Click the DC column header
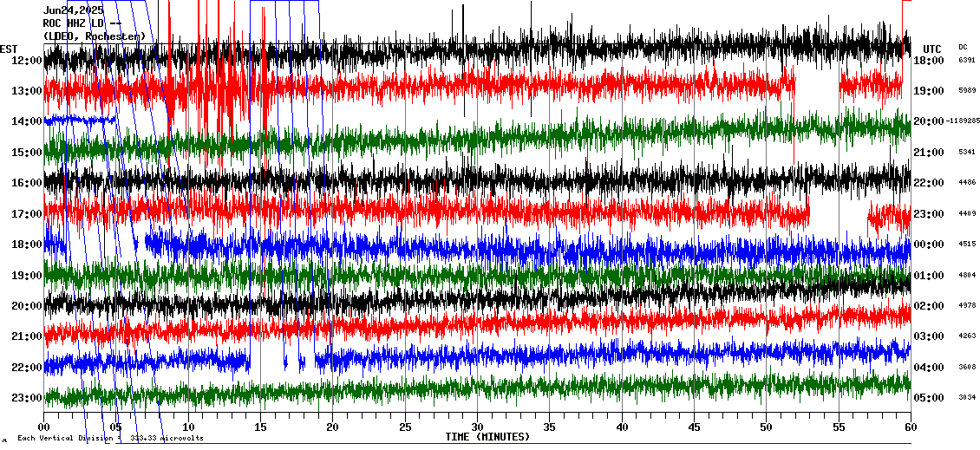980x450 pixels. coord(963,47)
